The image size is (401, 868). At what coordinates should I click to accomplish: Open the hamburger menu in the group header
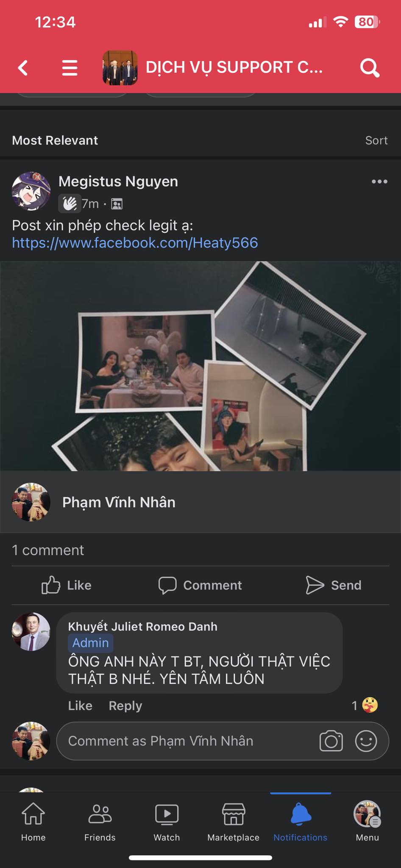[x=70, y=68]
